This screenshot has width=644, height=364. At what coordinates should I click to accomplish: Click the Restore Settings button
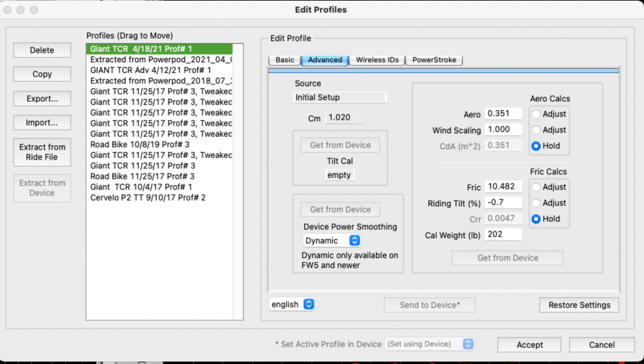tap(579, 305)
